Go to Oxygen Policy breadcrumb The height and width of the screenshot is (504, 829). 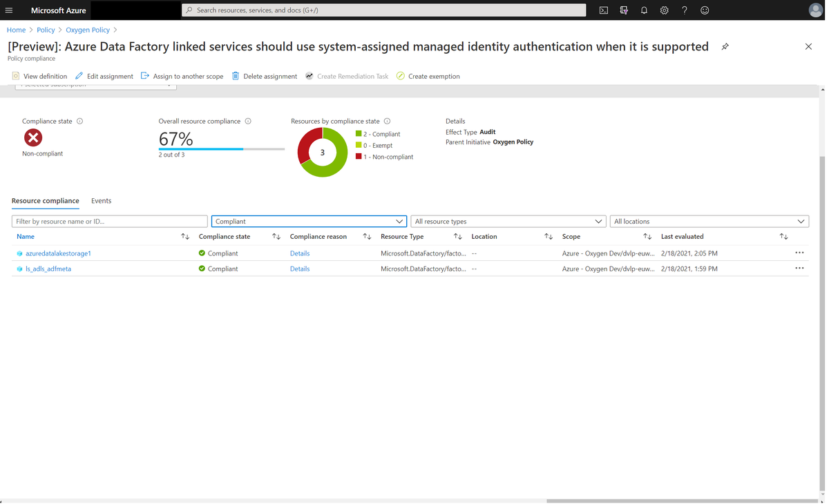88,30
